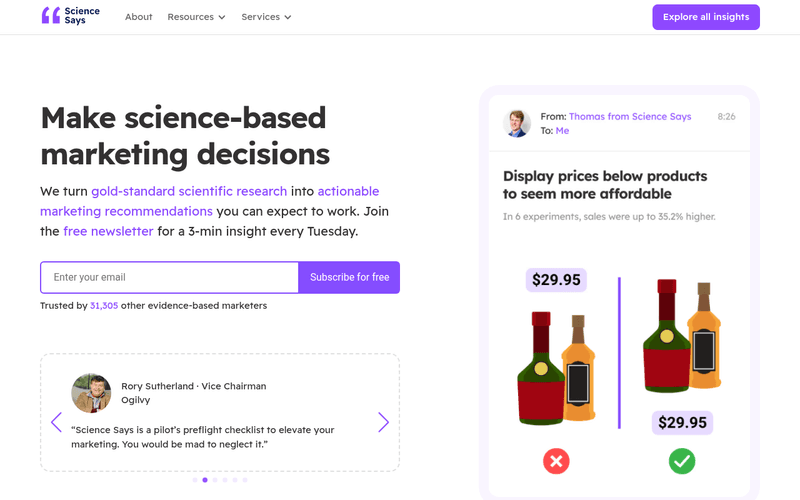Open the About page from navigation
The width and height of the screenshot is (800, 500).
click(x=139, y=17)
